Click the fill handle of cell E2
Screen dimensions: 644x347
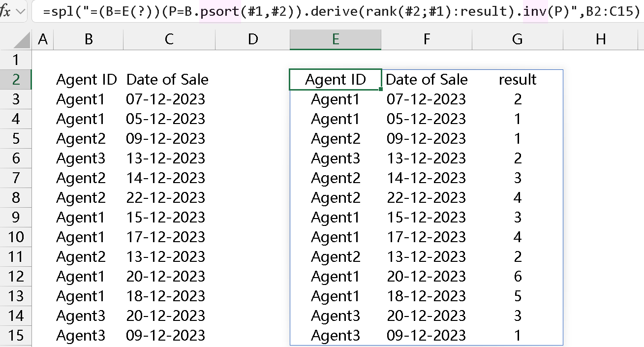coord(381,89)
